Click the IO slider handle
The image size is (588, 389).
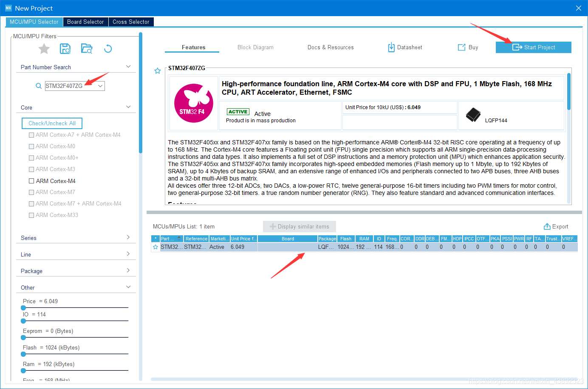(x=23, y=321)
